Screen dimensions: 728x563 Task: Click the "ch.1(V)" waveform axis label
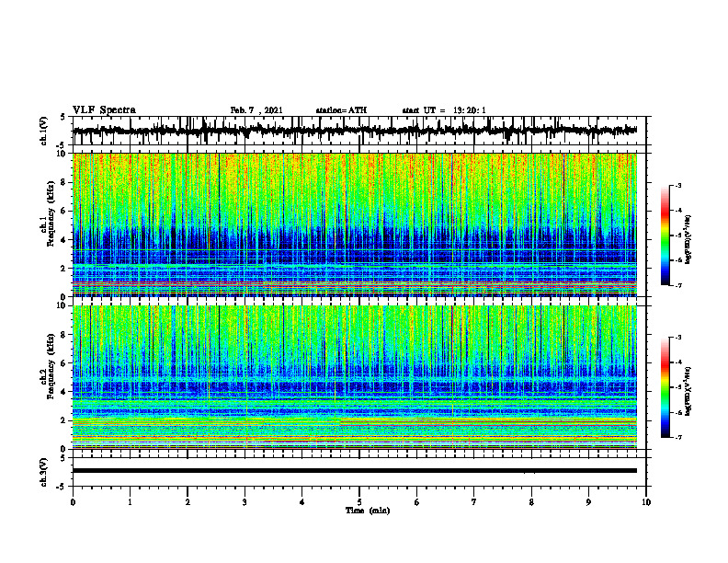pyautogui.click(x=44, y=131)
